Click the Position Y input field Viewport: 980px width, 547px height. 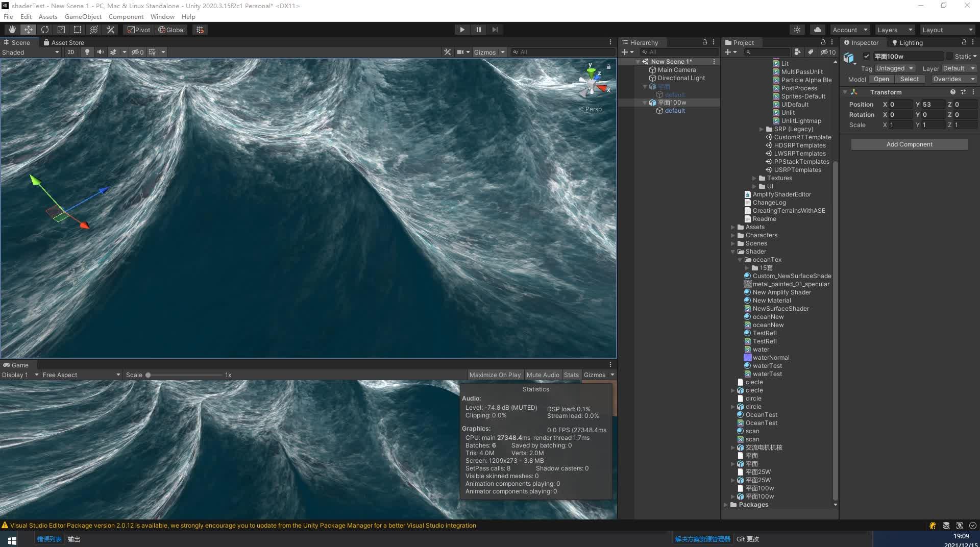tap(932, 104)
